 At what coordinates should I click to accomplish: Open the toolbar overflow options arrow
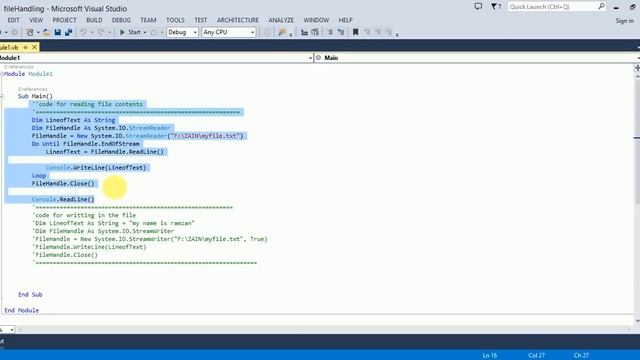pos(397,35)
